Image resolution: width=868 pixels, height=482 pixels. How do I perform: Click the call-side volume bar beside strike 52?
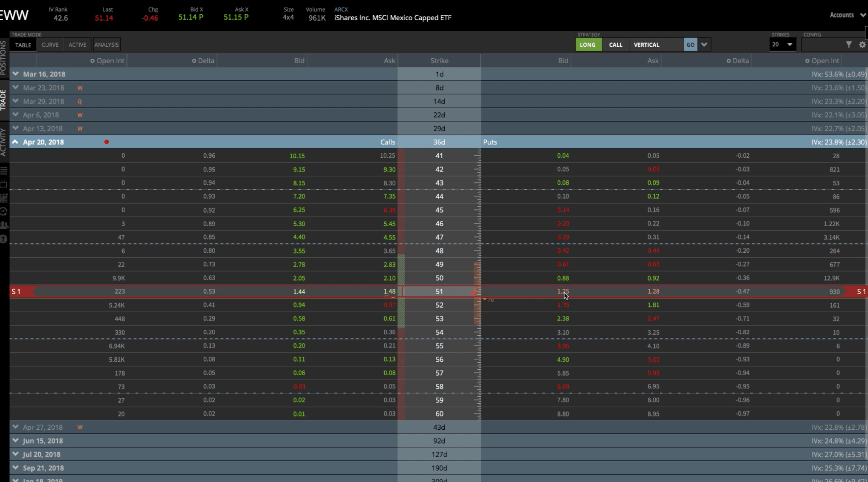[401, 305]
